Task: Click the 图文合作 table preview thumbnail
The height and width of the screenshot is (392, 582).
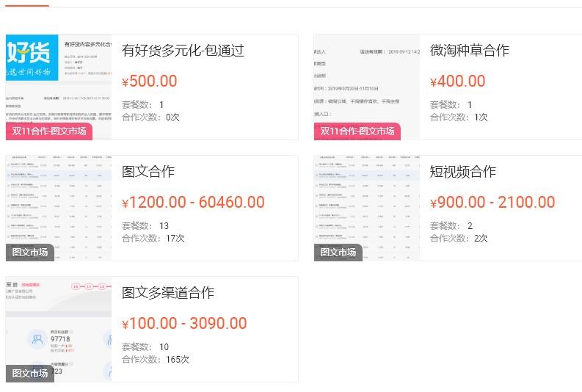Action: coord(59,208)
